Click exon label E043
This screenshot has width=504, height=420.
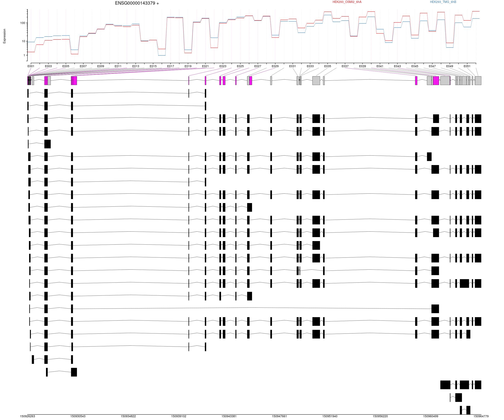(x=397, y=66)
